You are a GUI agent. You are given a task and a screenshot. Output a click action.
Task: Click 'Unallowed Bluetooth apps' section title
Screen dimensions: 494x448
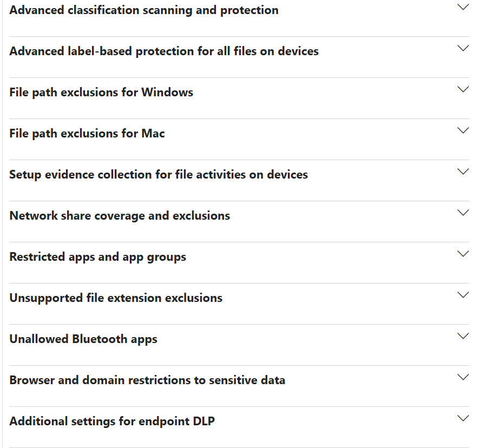(83, 339)
